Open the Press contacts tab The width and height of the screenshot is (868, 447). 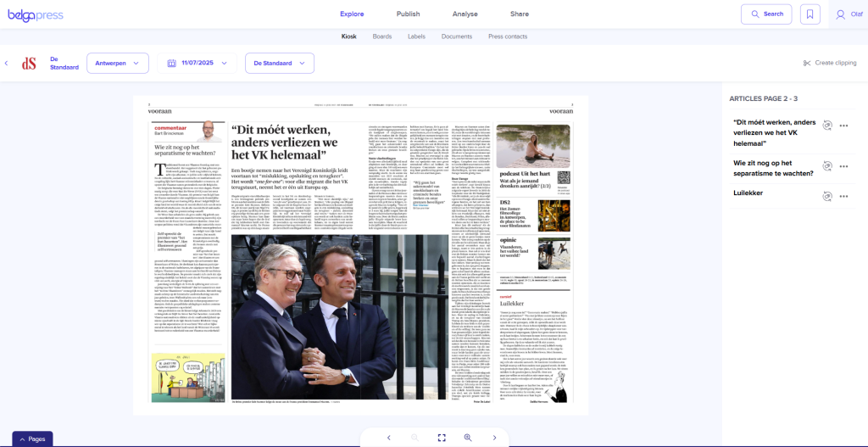(507, 36)
